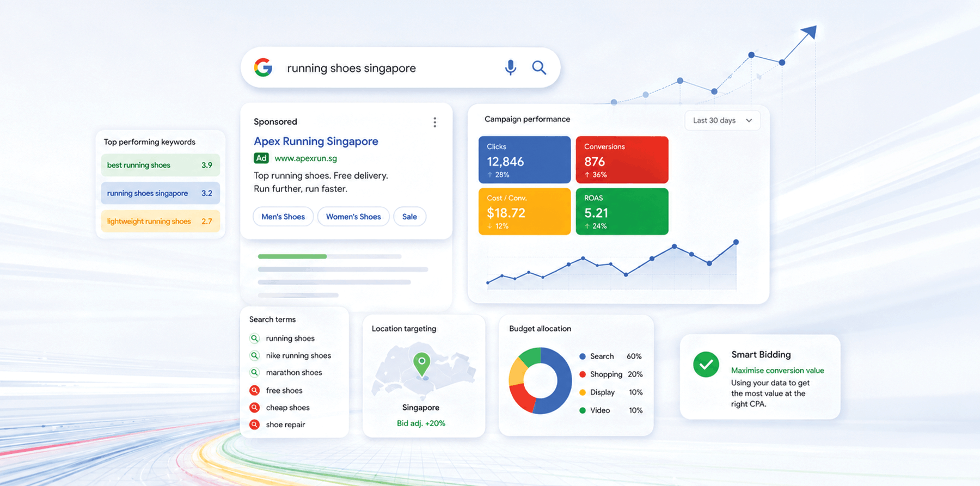Click the last point on the performance chart
Viewport: 980px width, 486px height.
(736, 242)
